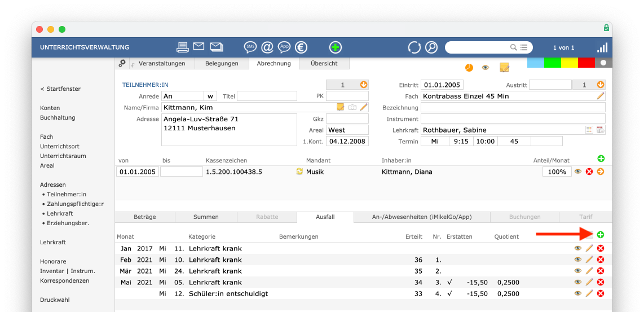Click the calendar clock icon in Lehrkraft field

tap(601, 130)
